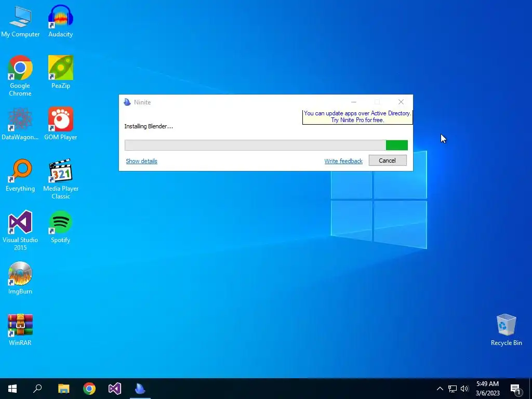Click the Ninite logo in title bar
This screenshot has height=399, width=532.
[127, 102]
